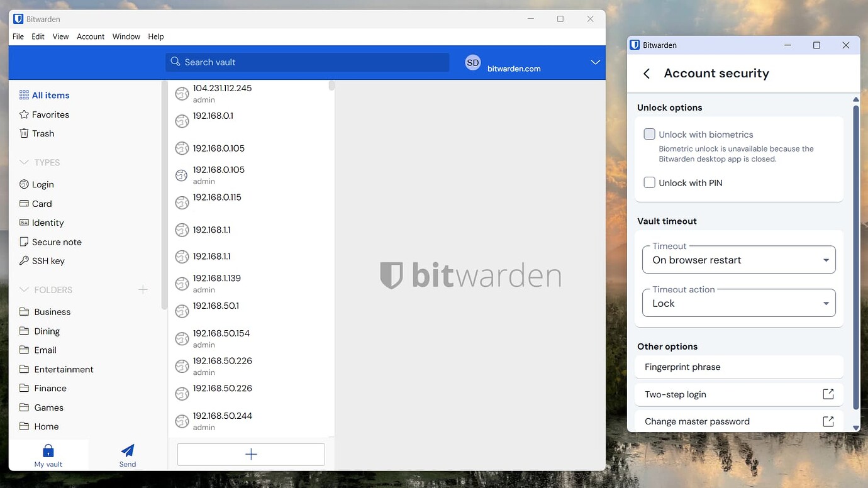Select the Login type filter

[x=43, y=184]
